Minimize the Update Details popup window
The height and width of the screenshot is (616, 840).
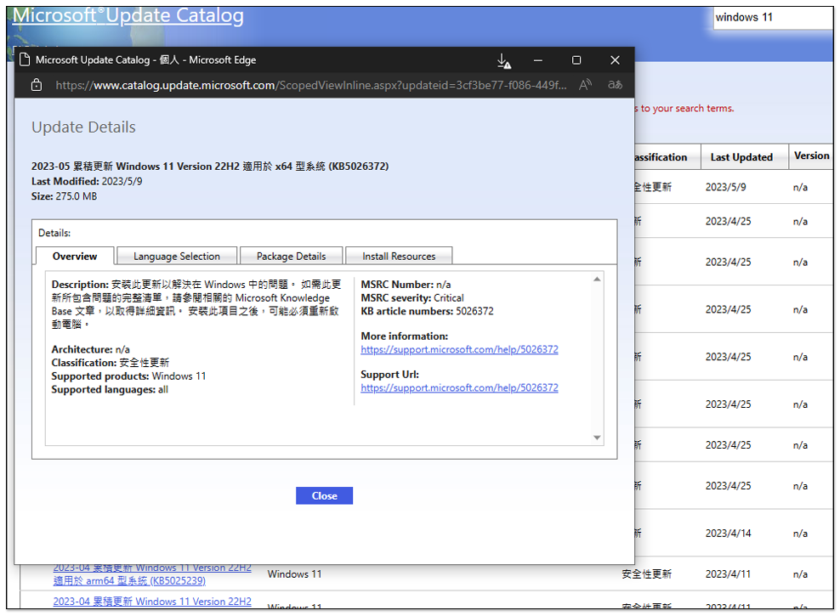[538, 60]
